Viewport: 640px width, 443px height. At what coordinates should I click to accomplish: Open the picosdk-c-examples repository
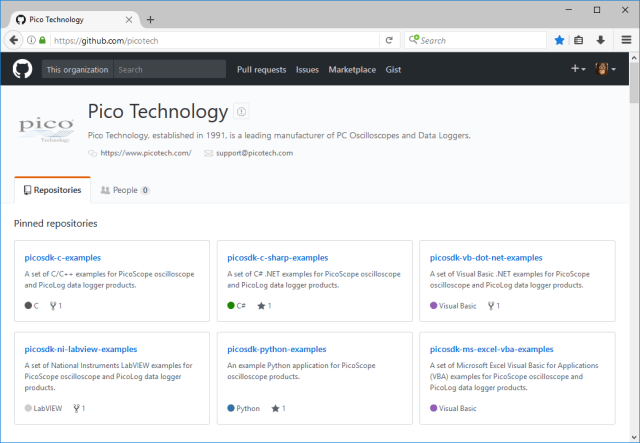[x=62, y=258]
